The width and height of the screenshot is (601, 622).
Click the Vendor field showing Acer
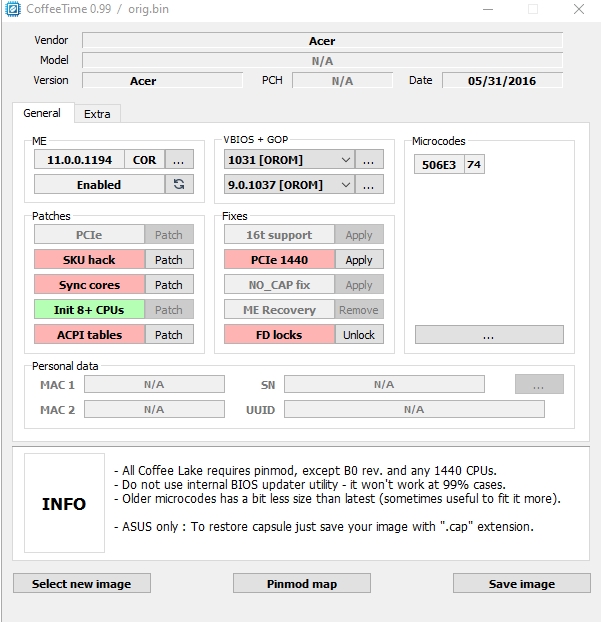(x=322, y=40)
